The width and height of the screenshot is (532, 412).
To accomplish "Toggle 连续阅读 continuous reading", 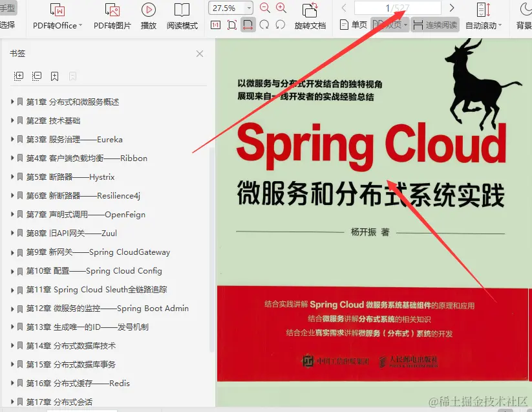I will tap(435, 25).
